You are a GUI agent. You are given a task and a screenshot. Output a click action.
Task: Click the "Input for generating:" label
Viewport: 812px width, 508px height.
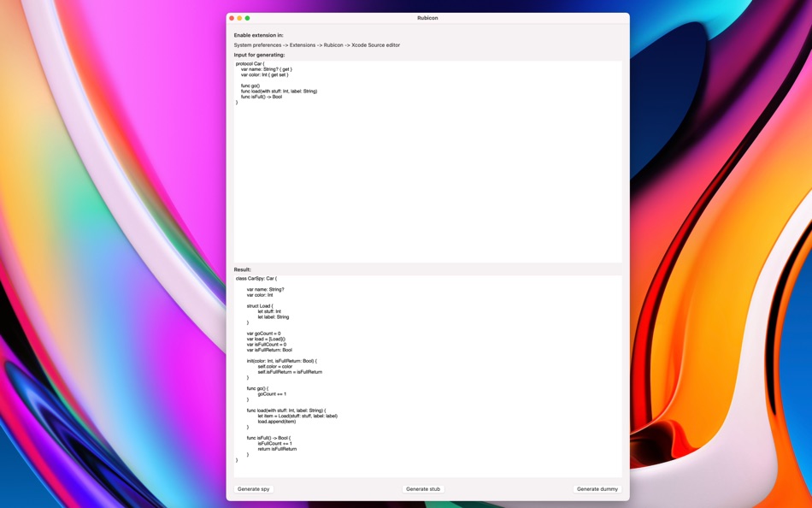click(260, 55)
